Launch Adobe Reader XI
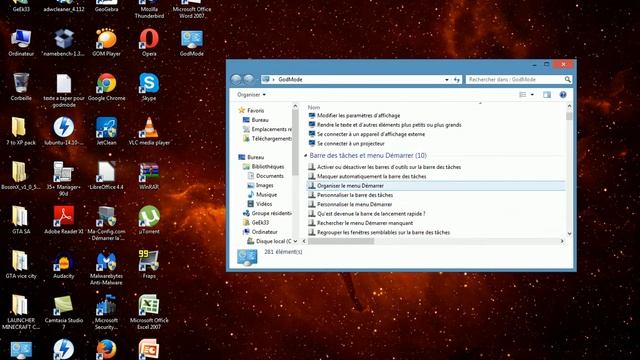Image resolution: width=640 pixels, height=360 pixels. 64,220
